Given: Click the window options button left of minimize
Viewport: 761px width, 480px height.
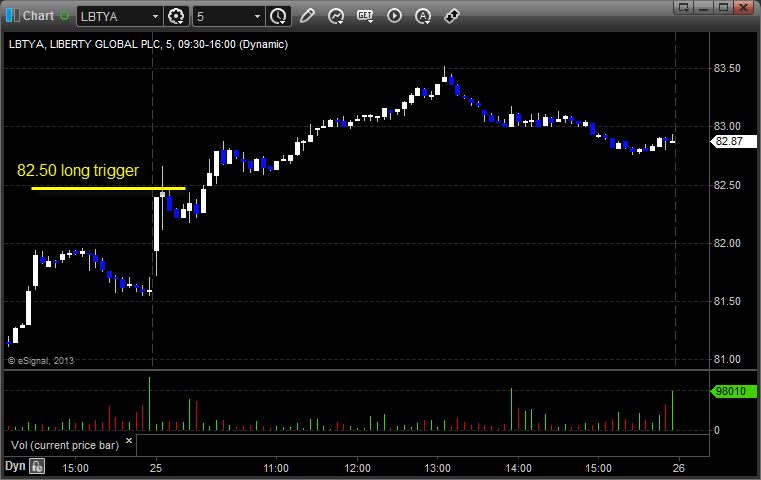Looking at the screenshot, I should [684, 7].
